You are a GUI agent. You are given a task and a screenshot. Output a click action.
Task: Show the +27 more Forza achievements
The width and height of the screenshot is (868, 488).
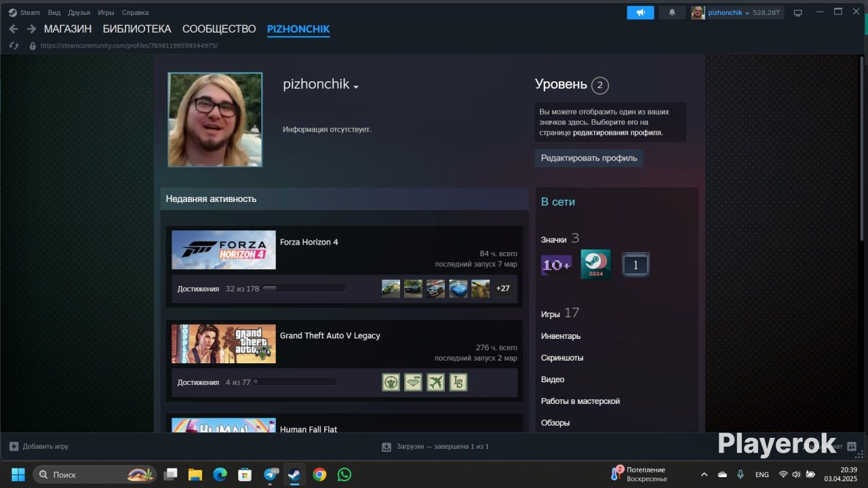click(502, 289)
